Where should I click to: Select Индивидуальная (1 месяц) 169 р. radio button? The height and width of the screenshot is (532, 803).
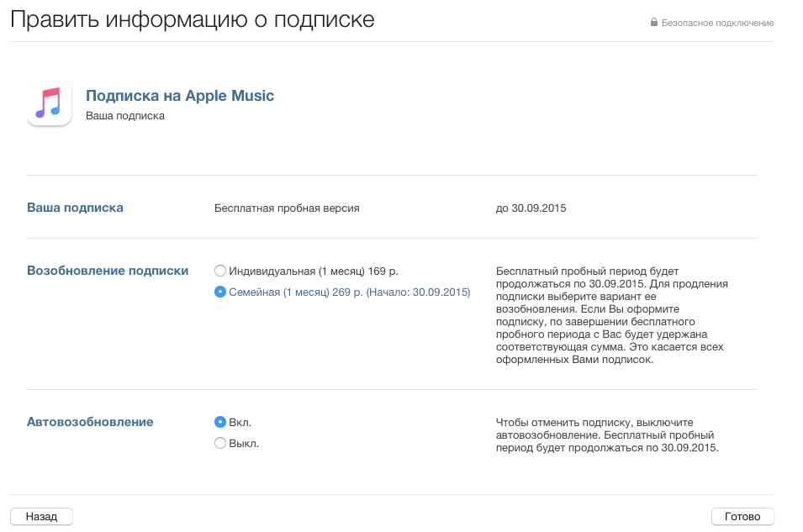click(x=220, y=271)
